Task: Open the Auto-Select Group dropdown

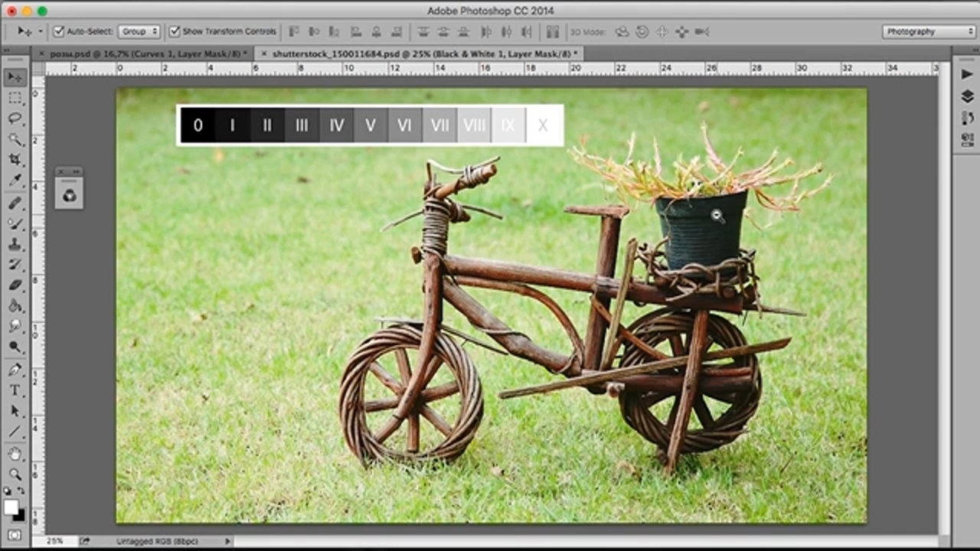Action: (139, 31)
